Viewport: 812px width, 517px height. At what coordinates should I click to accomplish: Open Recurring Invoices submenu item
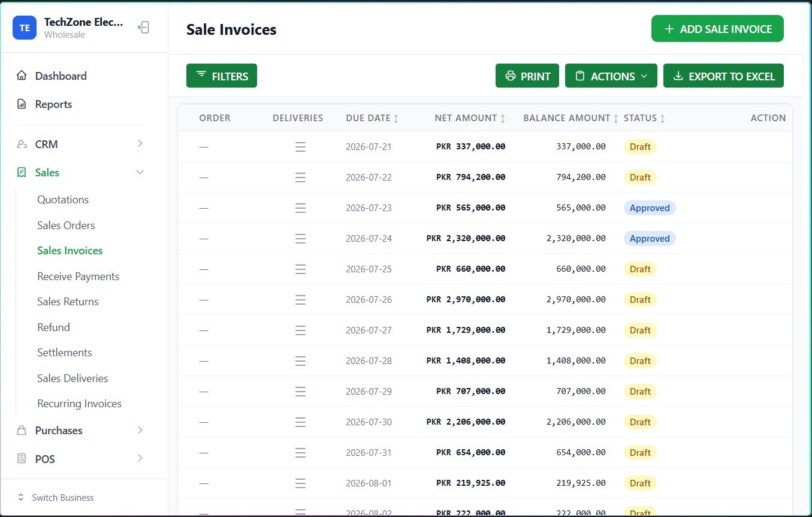pos(79,404)
